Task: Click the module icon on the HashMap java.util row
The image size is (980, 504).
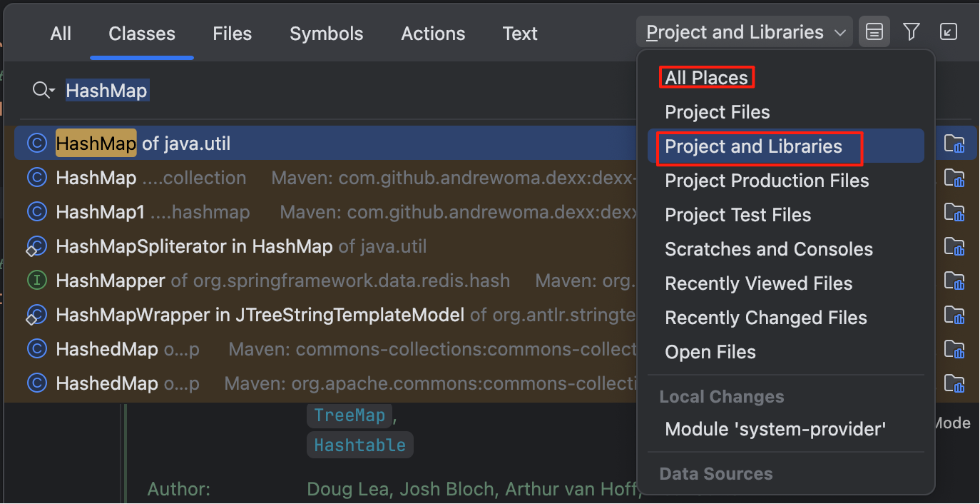Action: coord(954,144)
